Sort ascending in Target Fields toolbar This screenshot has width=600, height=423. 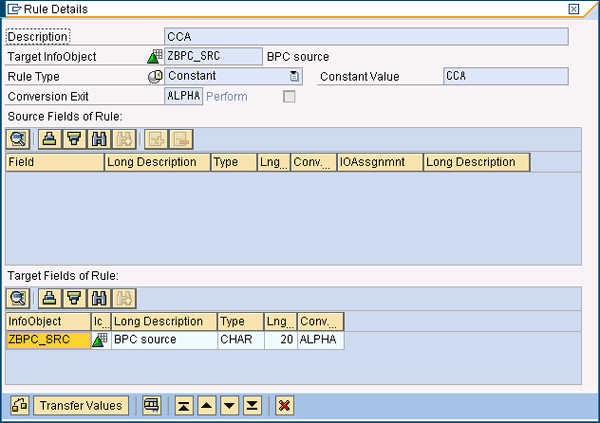point(49,298)
